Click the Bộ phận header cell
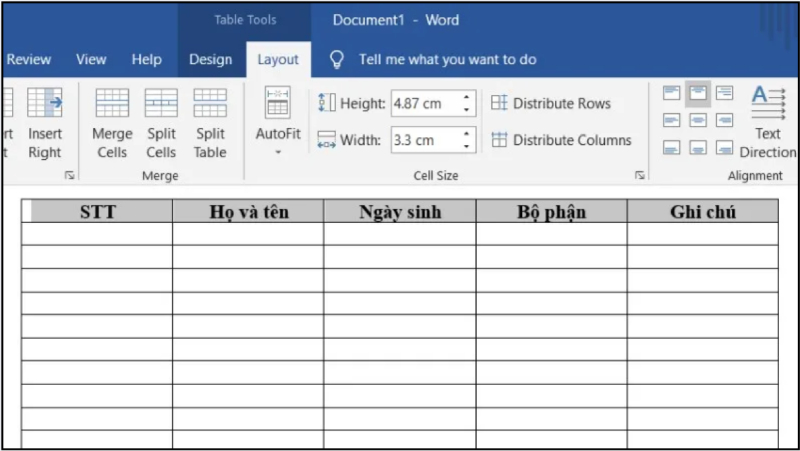Screen dimensions: 800x451 [552, 212]
